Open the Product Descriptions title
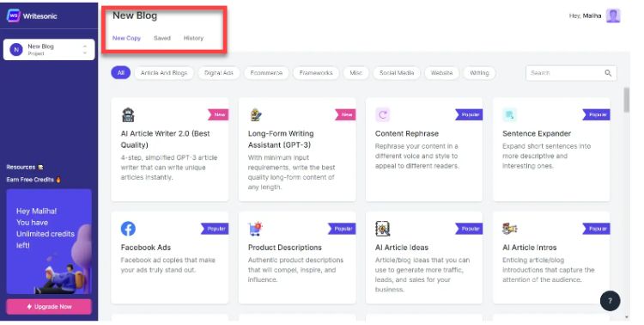This screenshot has width=644, height=325. click(284, 248)
